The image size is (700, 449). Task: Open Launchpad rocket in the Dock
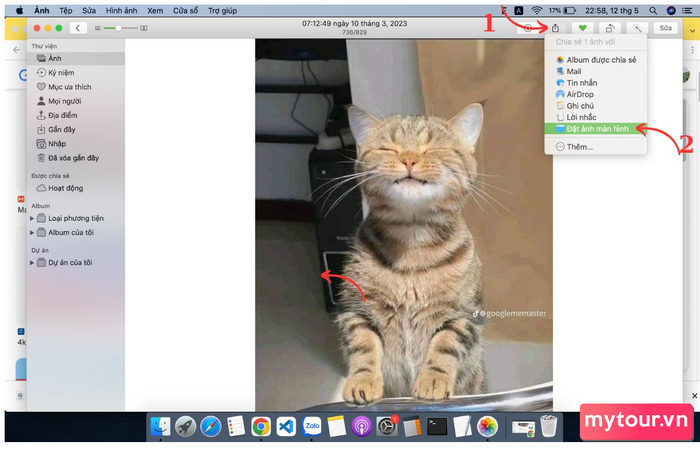(185, 426)
